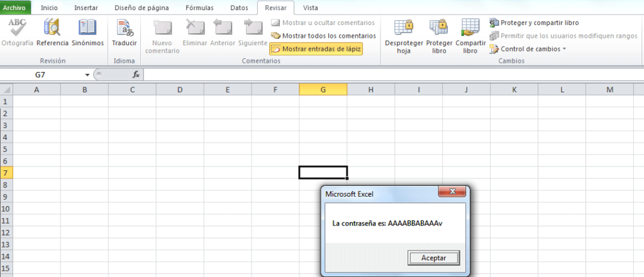Add a Nuevo comentario
Image resolution: width=644 pixels, height=277 pixels.
pos(162,37)
